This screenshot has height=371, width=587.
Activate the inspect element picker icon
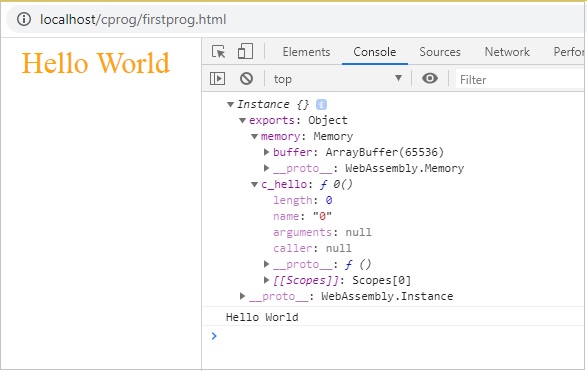coord(219,52)
